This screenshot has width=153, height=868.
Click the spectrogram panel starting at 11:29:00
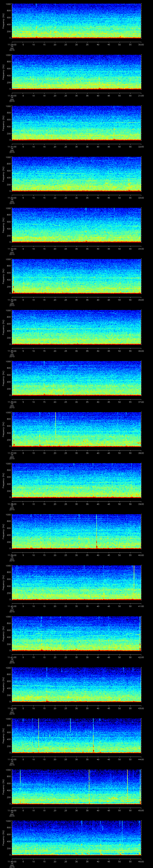point(77,21)
